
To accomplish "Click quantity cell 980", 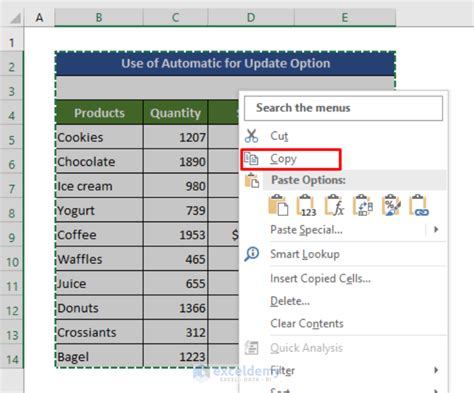I will [x=176, y=186].
